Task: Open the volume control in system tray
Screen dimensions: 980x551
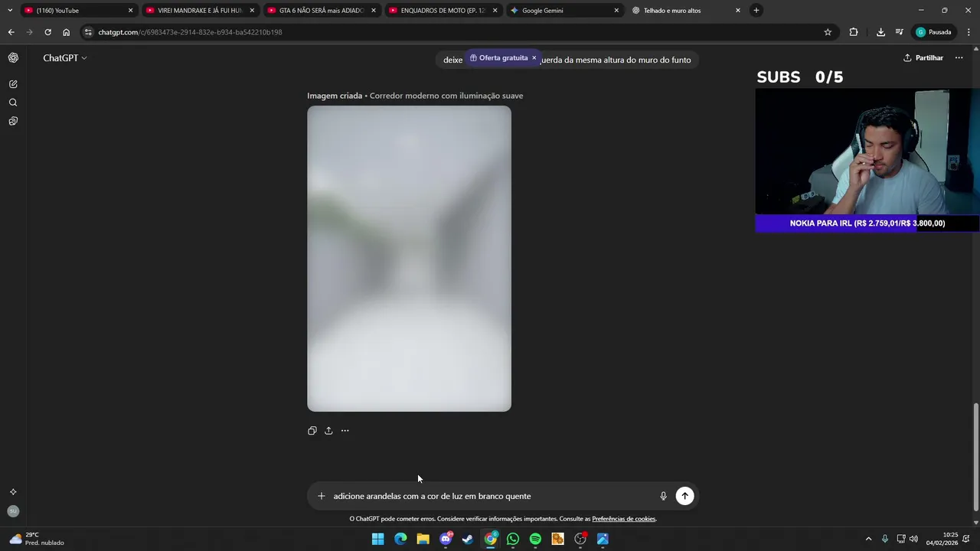Action: coord(913,539)
